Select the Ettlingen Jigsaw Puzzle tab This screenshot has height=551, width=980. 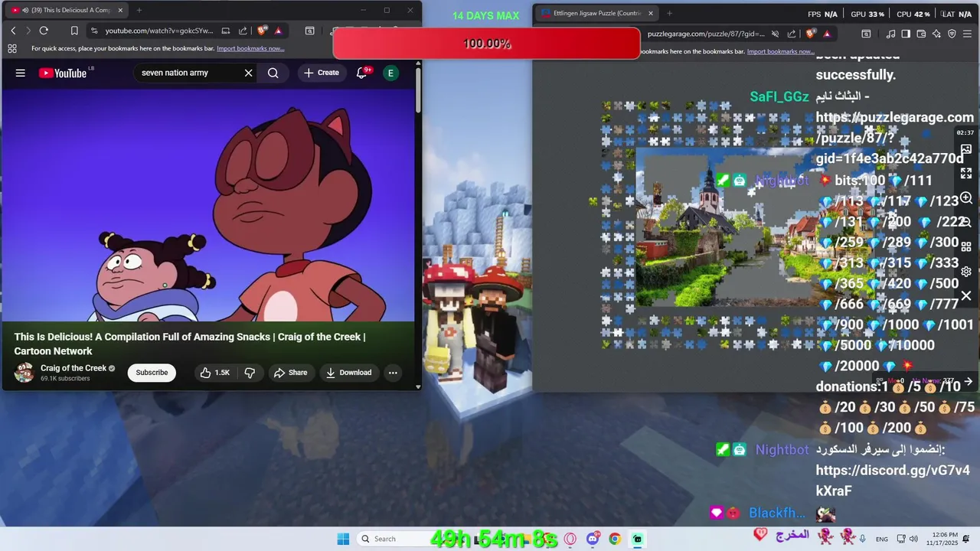tap(597, 13)
